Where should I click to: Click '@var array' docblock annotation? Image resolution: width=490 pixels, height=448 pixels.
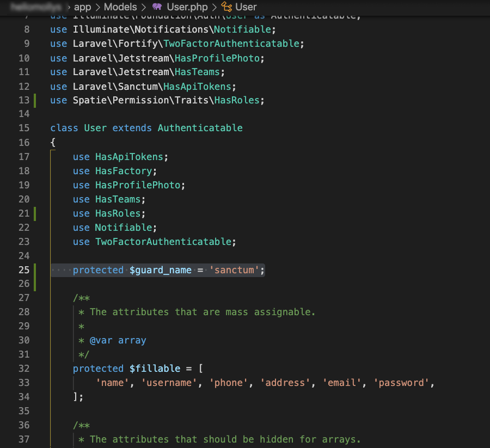(x=118, y=341)
